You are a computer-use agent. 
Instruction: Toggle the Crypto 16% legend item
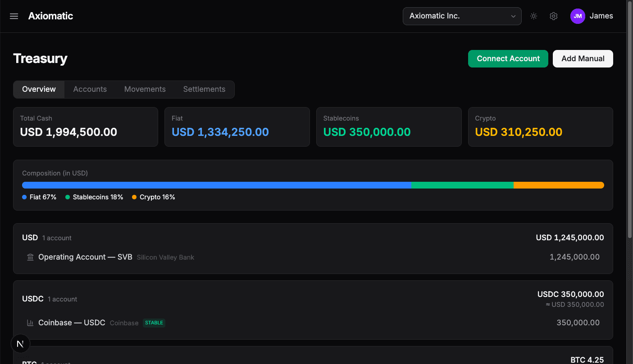(x=153, y=197)
